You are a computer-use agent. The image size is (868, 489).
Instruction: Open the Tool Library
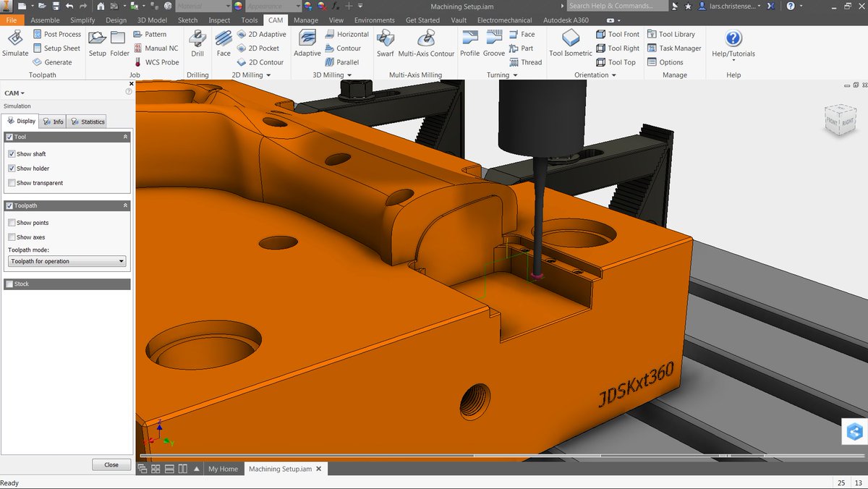[671, 34]
